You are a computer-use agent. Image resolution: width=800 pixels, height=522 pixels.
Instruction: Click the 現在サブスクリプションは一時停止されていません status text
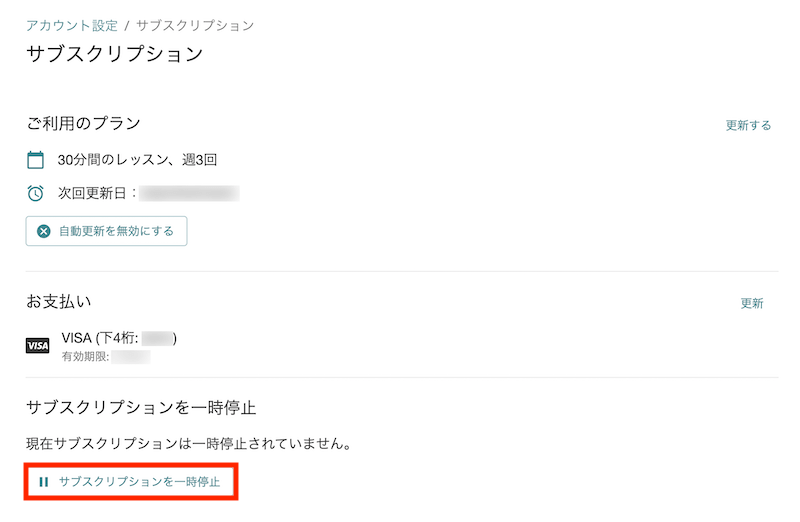coord(189,443)
